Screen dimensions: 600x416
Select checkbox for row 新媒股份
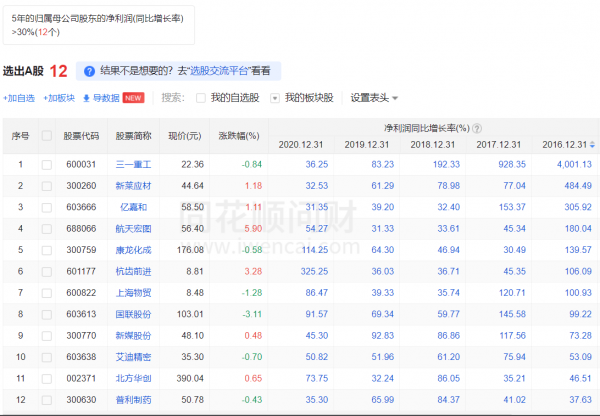coord(47,336)
